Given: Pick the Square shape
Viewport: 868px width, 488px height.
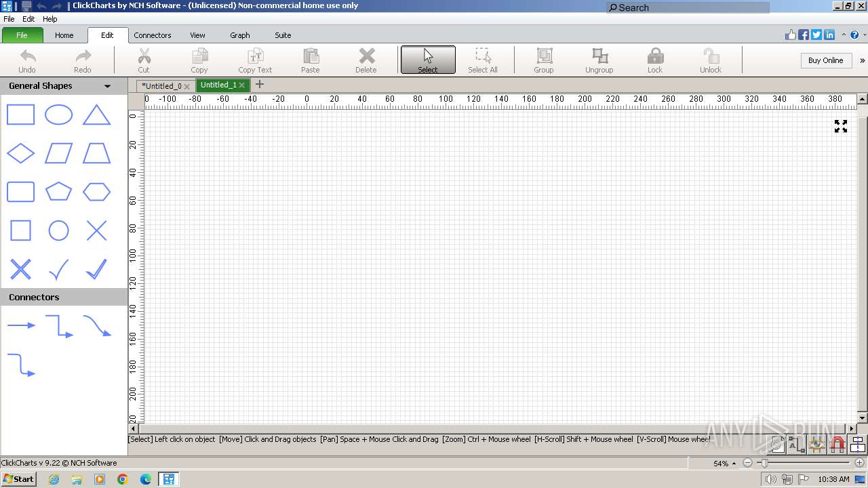Looking at the screenshot, I should point(20,230).
